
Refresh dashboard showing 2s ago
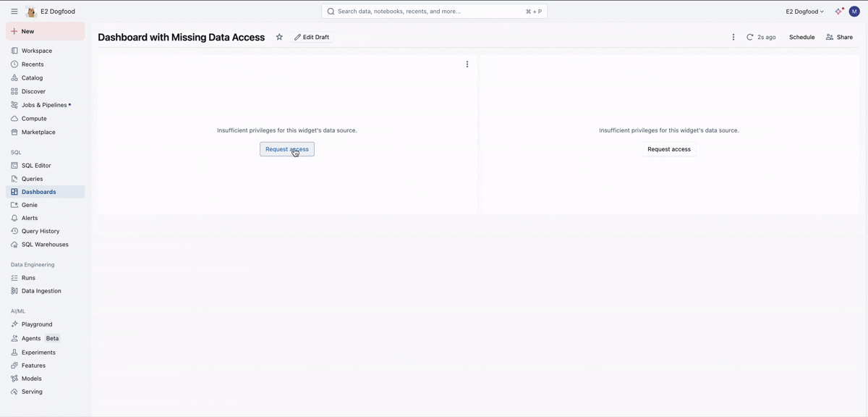pyautogui.click(x=761, y=37)
